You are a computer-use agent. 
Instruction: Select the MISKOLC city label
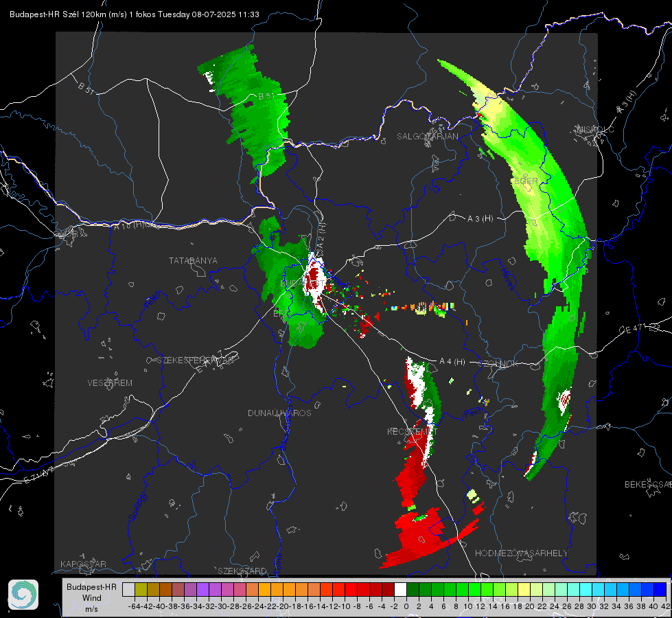(595, 129)
